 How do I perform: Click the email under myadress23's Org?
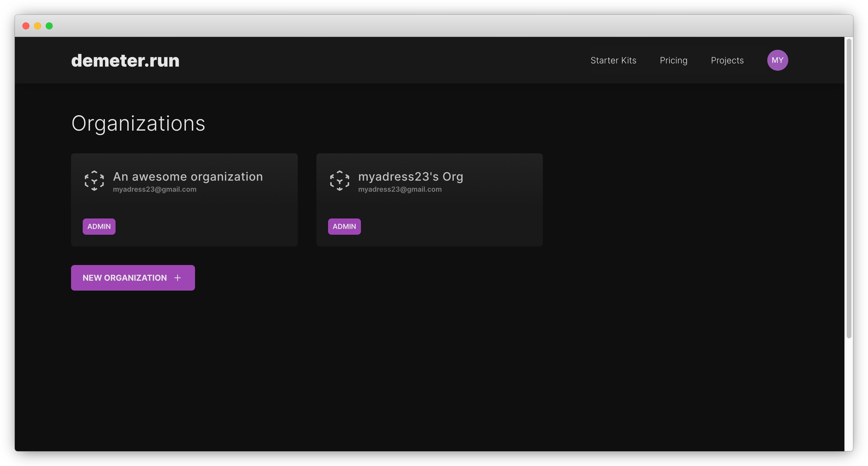(x=400, y=189)
